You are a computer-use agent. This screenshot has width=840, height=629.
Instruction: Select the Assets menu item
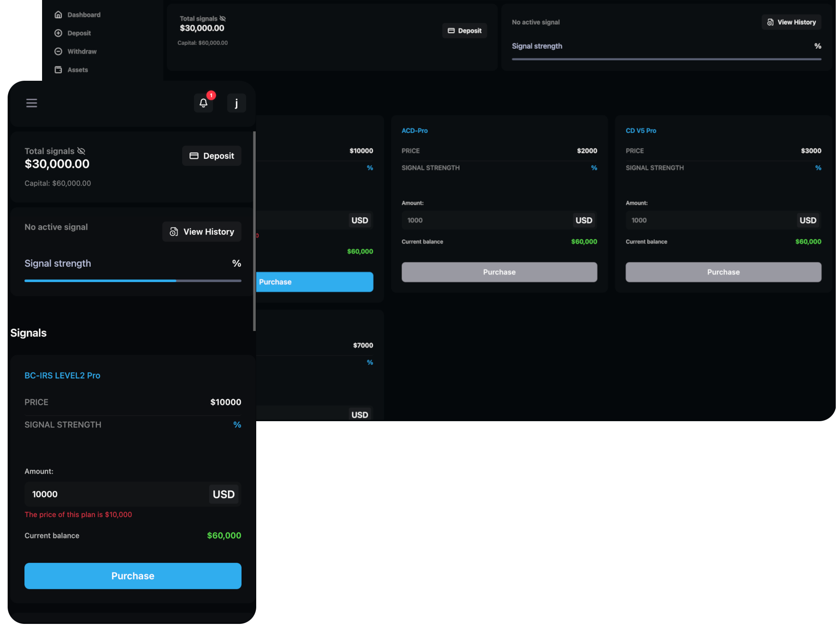pos(78,70)
